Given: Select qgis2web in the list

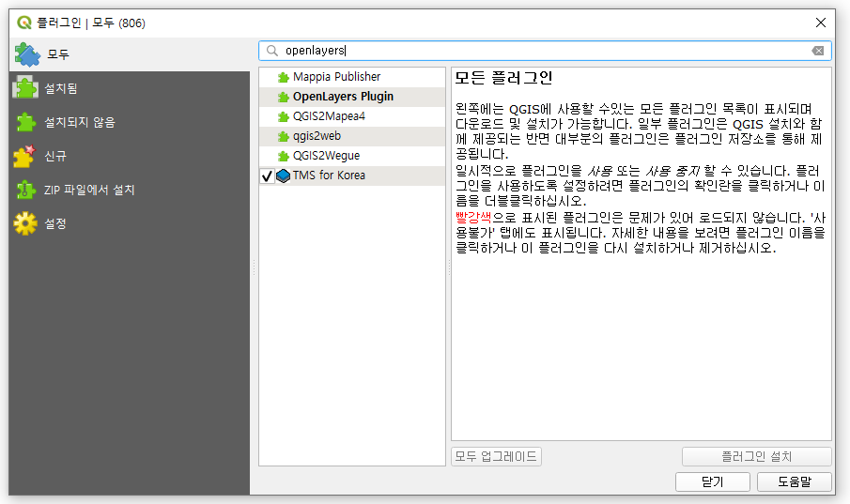Looking at the screenshot, I should coord(352,136).
